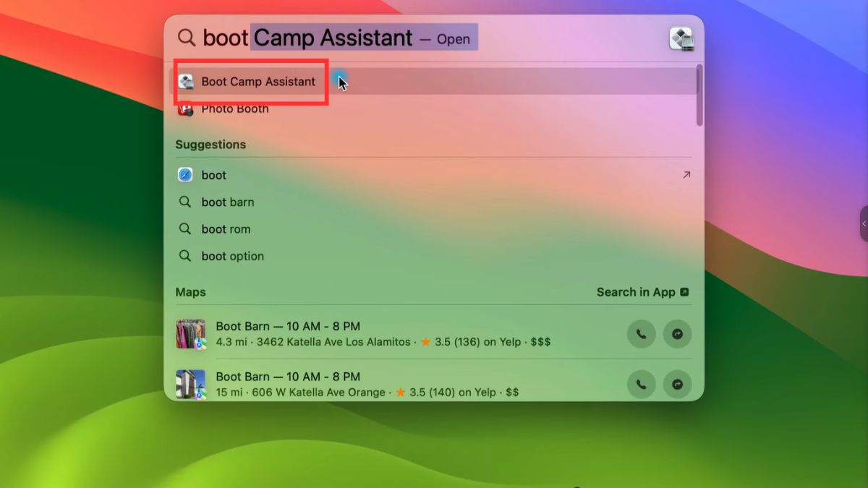Screen dimensions: 868x488
Task: Click the Boot Barn Los Alamitos thumbnail
Action: coord(191,335)
